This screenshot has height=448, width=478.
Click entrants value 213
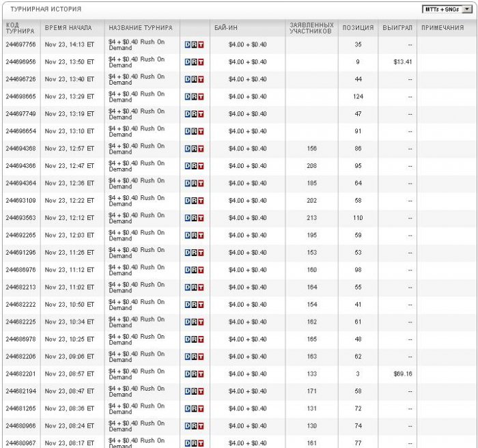(x=311, y=218)
